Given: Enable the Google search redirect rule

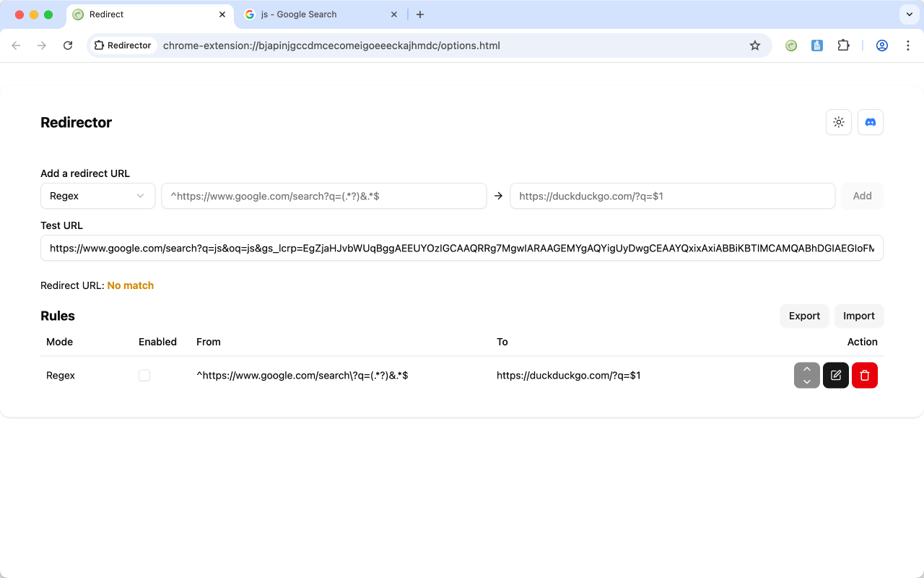Looking at the screenshot, I should (144, 375).
